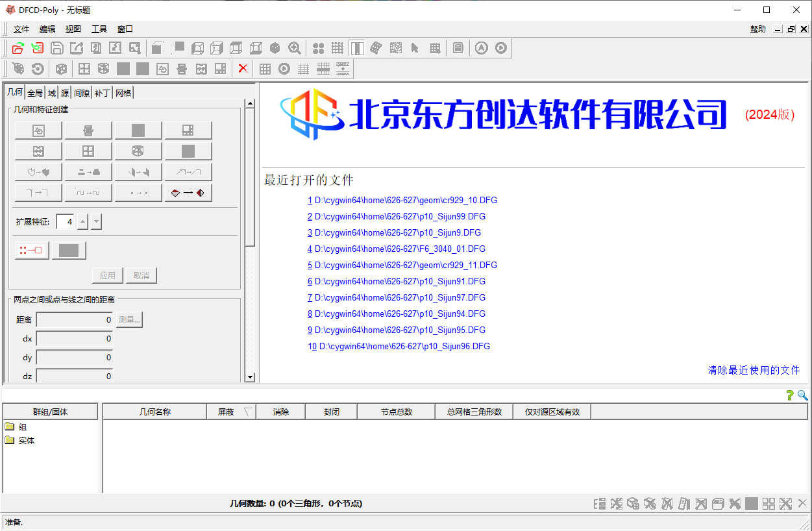
Task: Open the 文件 menu
Action: click(x=21, y=29)
